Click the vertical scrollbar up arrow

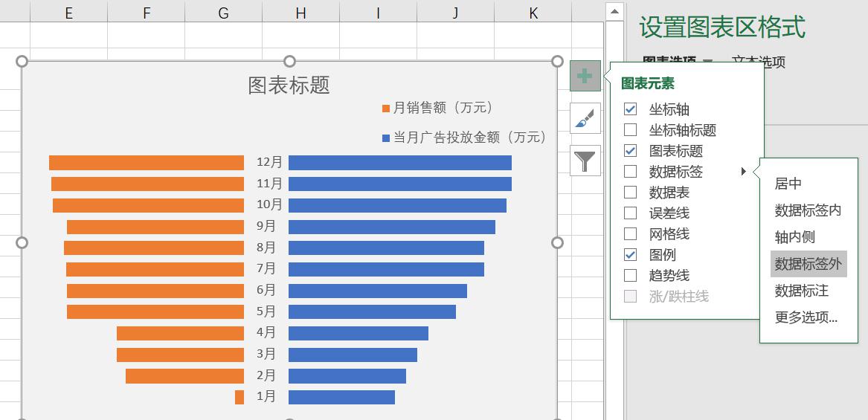[614, 12]
